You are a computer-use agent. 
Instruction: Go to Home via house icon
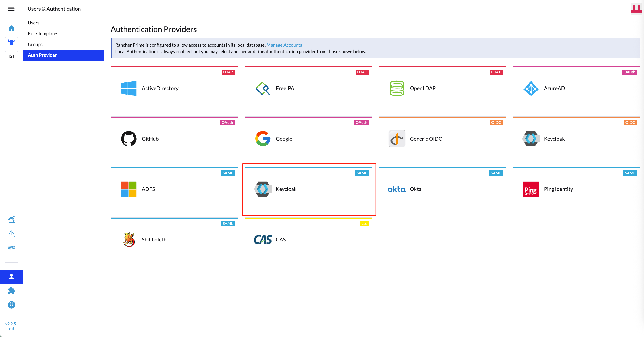coord(11,28)
